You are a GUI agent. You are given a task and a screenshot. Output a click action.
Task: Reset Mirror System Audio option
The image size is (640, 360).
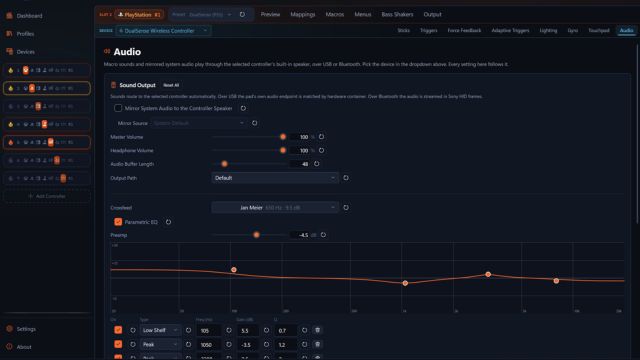point(243,108)
